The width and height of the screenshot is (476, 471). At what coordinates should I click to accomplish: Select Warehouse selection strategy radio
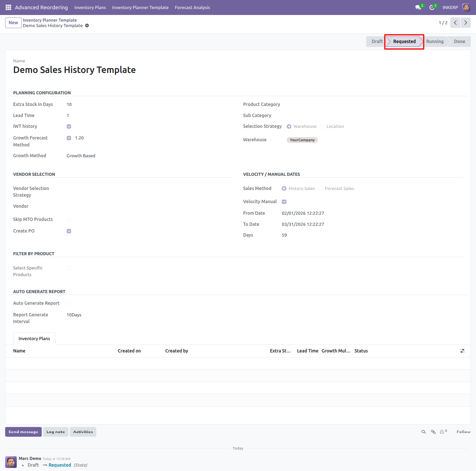[x=289, y=126]
